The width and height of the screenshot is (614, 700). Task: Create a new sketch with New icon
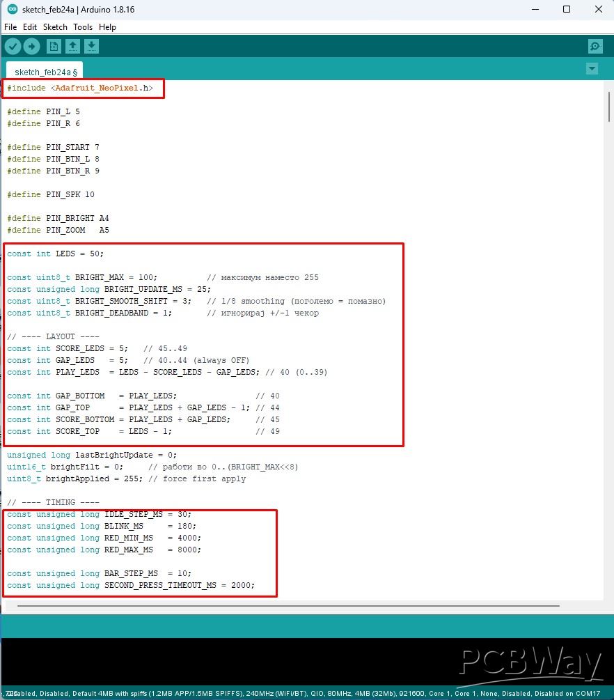[x=54, y=47]
